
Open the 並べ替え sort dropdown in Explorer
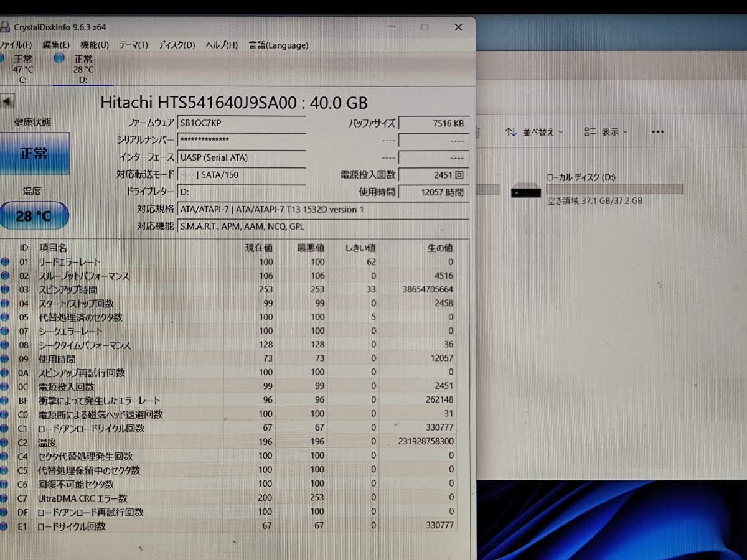(x=533, y=132)
